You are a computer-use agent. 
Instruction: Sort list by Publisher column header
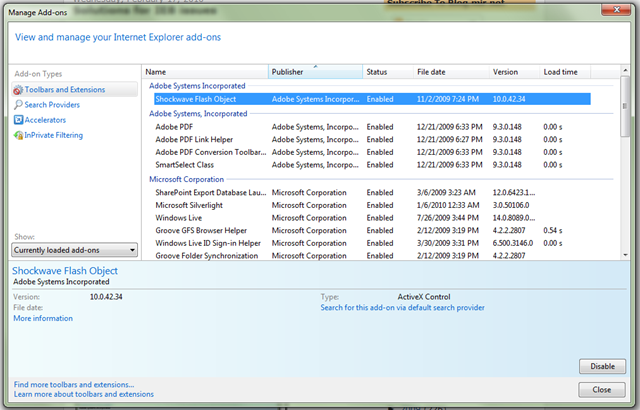click(315, 72)
